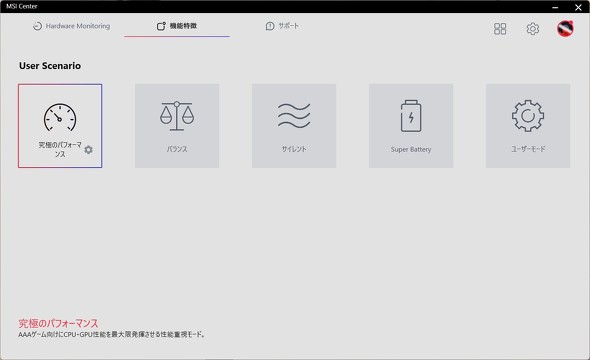Click the User Scenario heading
This screenshot has height=360, width=590.
click(50, 66)
